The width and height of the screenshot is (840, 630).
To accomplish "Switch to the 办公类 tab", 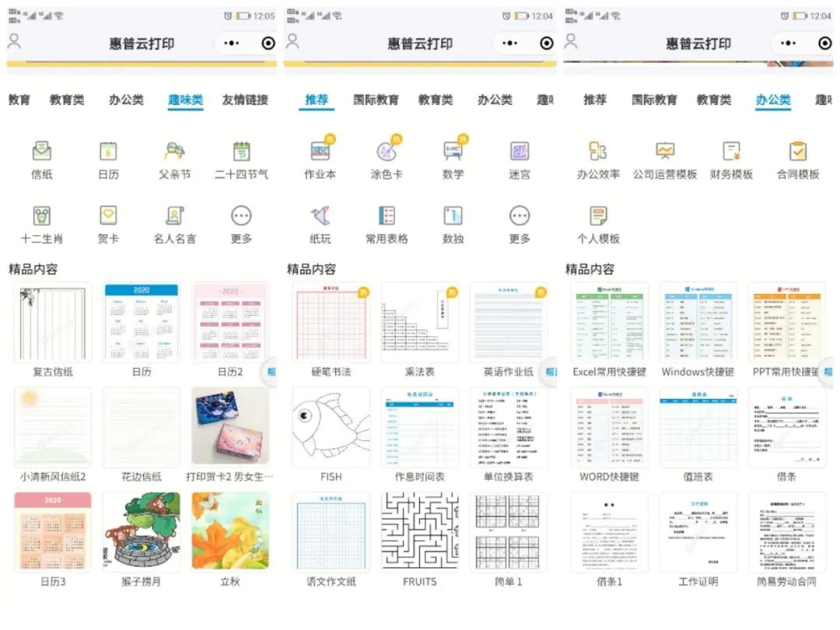I will click(772, 100).
